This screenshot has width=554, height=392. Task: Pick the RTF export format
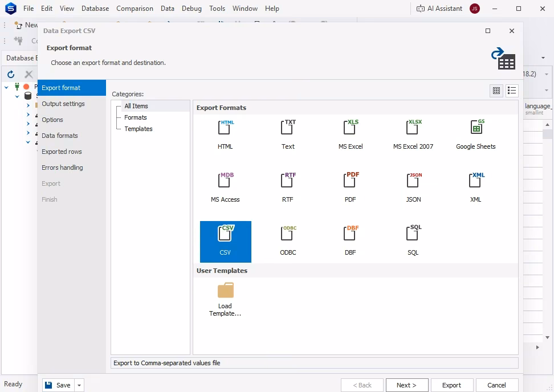[x=288, y=188]
